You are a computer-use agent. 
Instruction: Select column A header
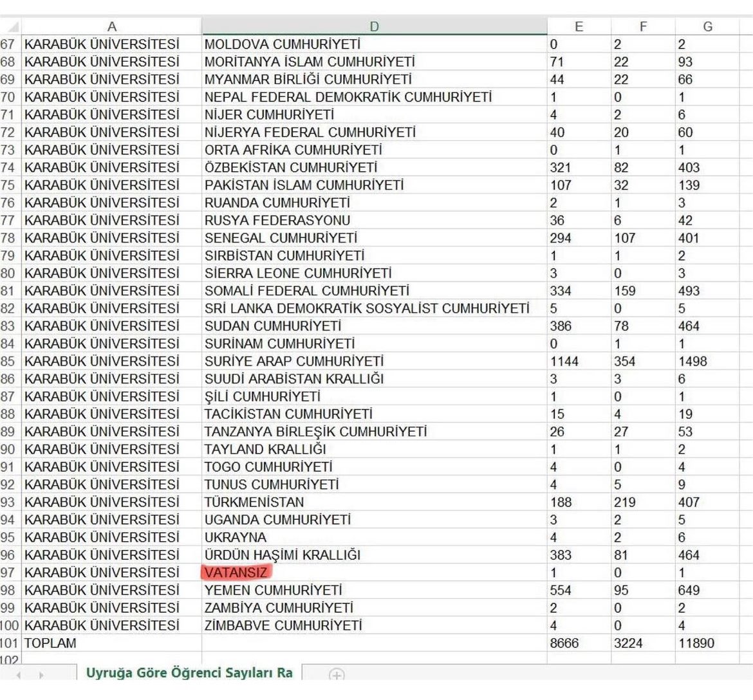point(112,26)
